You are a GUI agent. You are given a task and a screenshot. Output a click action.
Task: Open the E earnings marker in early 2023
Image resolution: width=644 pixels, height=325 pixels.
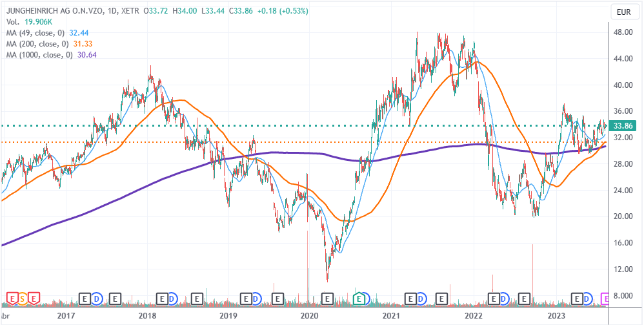(x=578, y=298)
